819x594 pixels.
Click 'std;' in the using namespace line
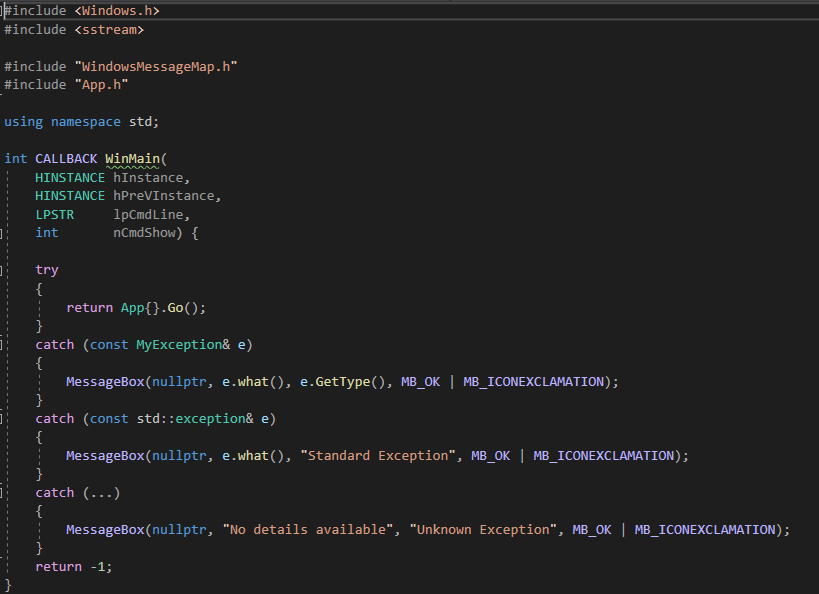point(144,122)
